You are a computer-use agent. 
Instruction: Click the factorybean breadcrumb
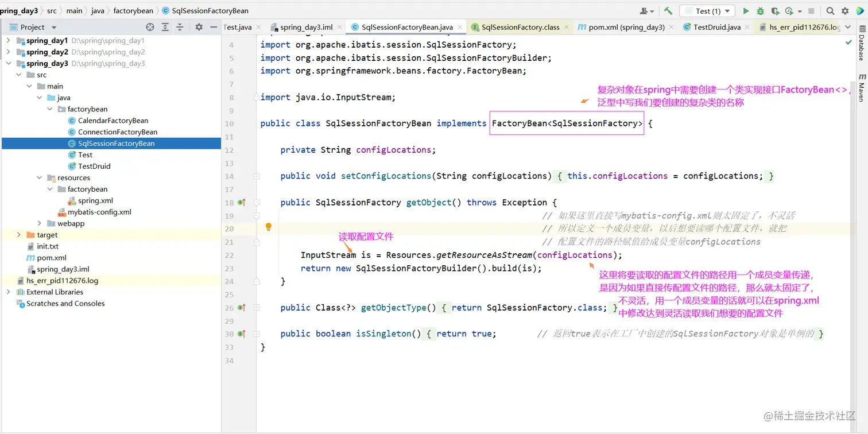pyautogui.click(x=133, y=10)
